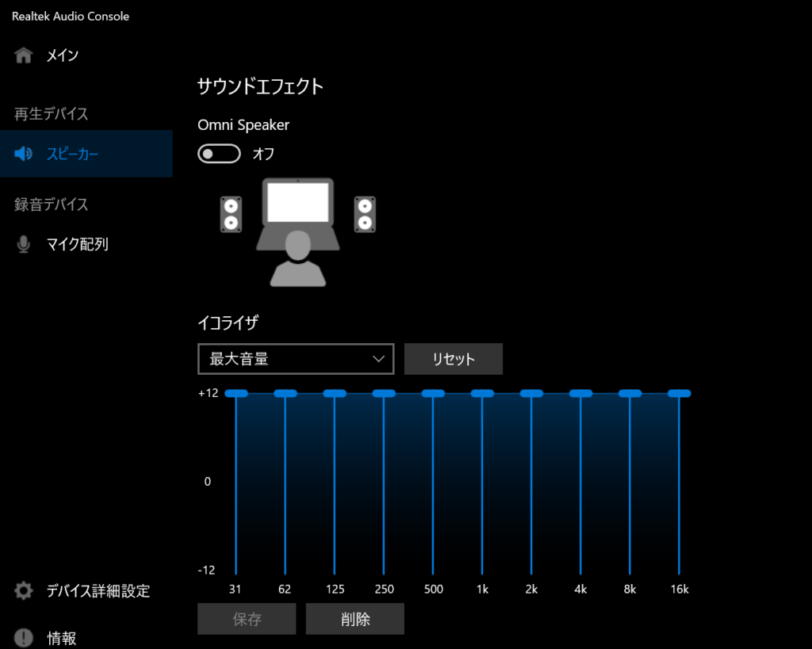812x649 pixels.
Task: Click the Realtek Audio Console title
Action: click(71, 16)
